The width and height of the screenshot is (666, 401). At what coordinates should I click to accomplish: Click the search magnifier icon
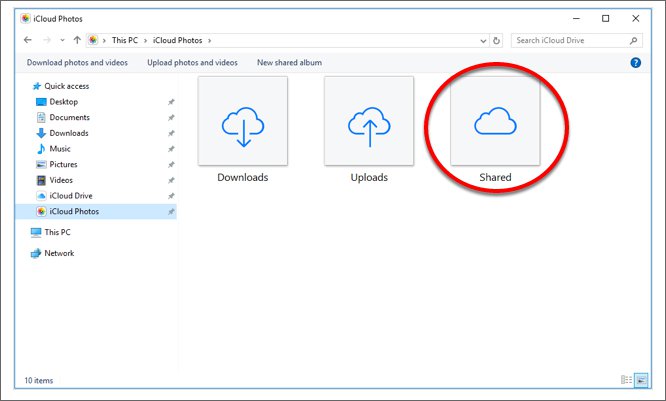pos(633,41)
